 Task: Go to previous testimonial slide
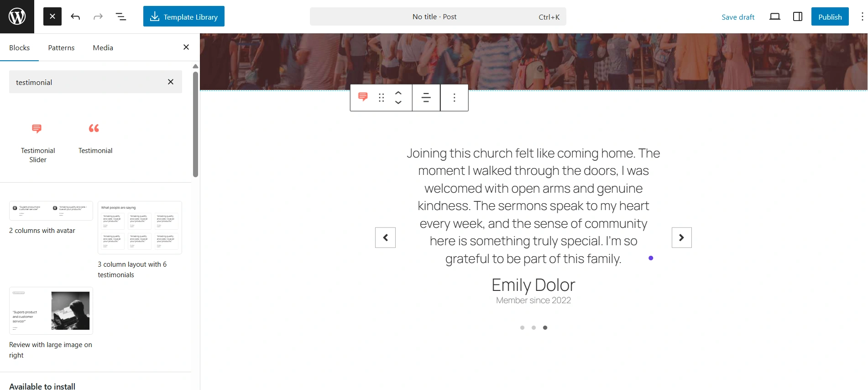[x=386, y=237]
